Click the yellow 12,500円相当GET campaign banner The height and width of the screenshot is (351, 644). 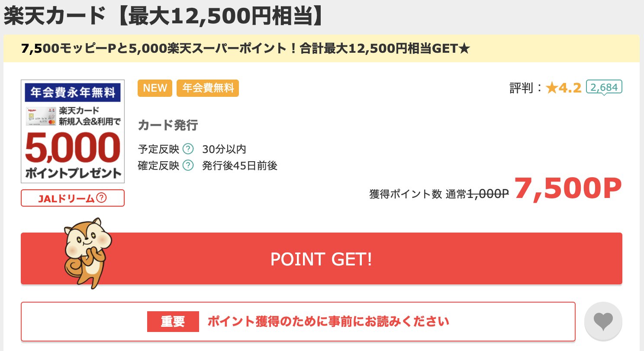(x=322, y=48)
